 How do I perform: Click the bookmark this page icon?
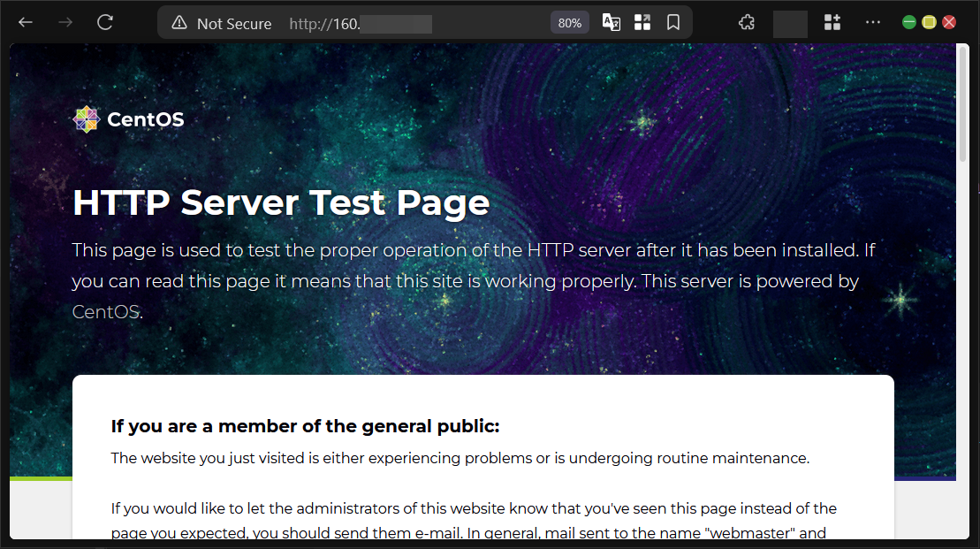[x=673, y=22]
